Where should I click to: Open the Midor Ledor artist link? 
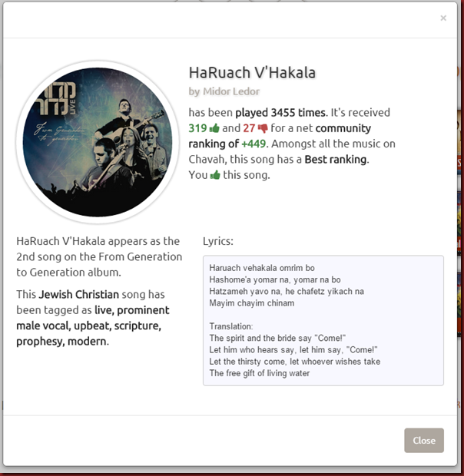tap(231, 91)
